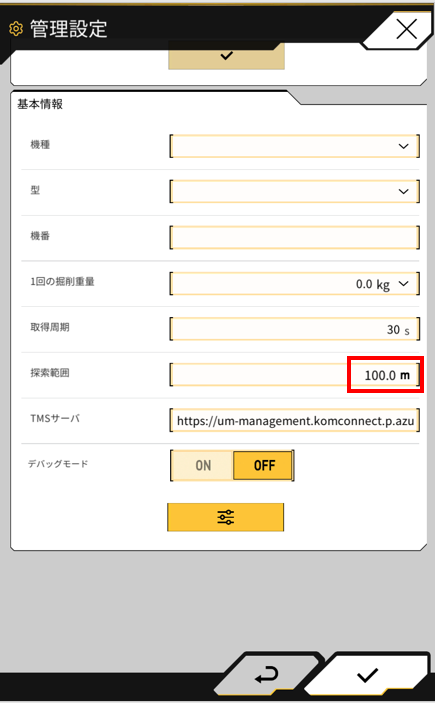This screenshot has width=435, height=703.
Task: Edit the 取得周期 30 s field
Action: [295, 329]
